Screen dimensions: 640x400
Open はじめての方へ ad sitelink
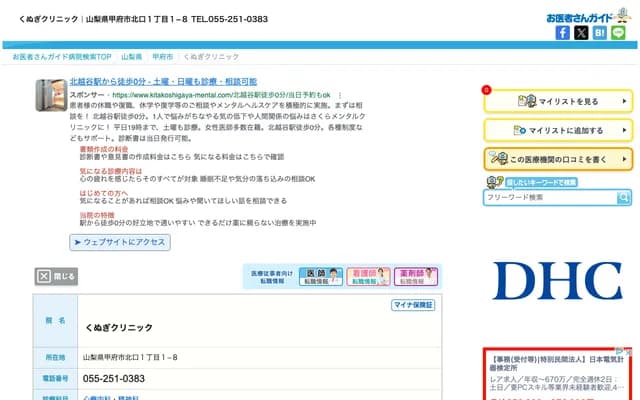(x=104, y=193)
